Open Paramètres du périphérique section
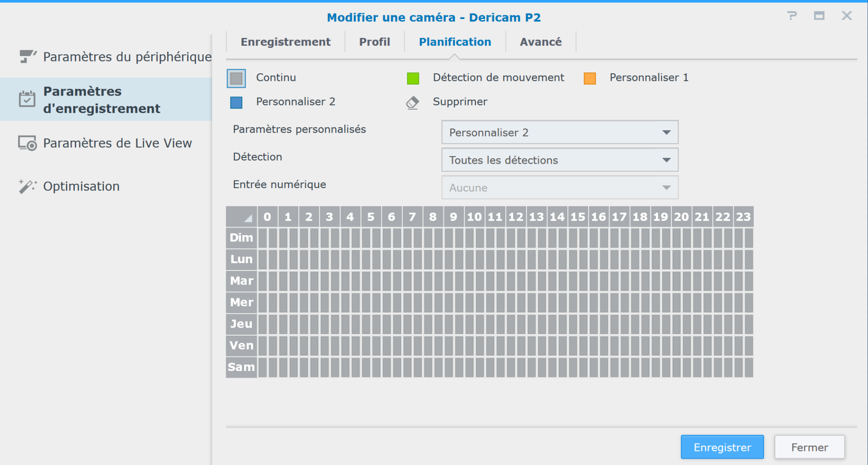This screenshot has width=868, height=465. point(106,57)
